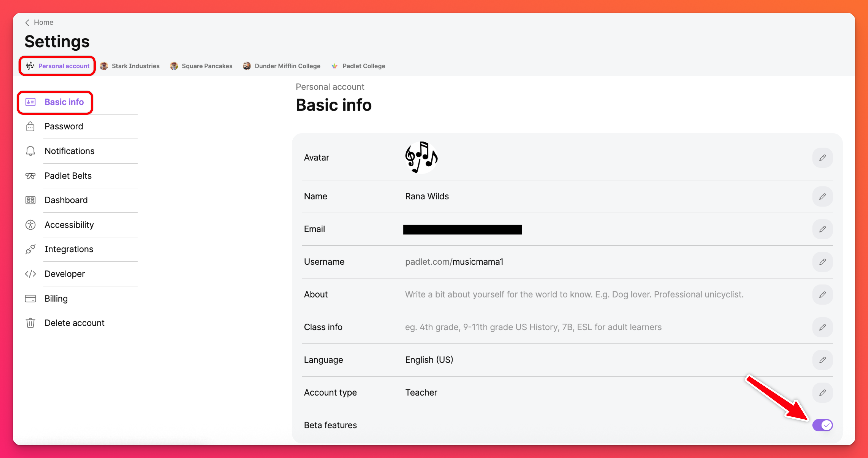Viewport: 868px width, 458px height.
Task: Open the Notifications settings section
Action: [x=69, y=151]
